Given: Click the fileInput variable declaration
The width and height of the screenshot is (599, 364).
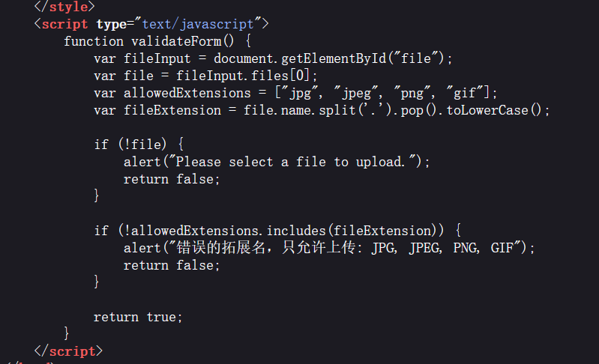Looking at the screenshot, I should [157, 58].
